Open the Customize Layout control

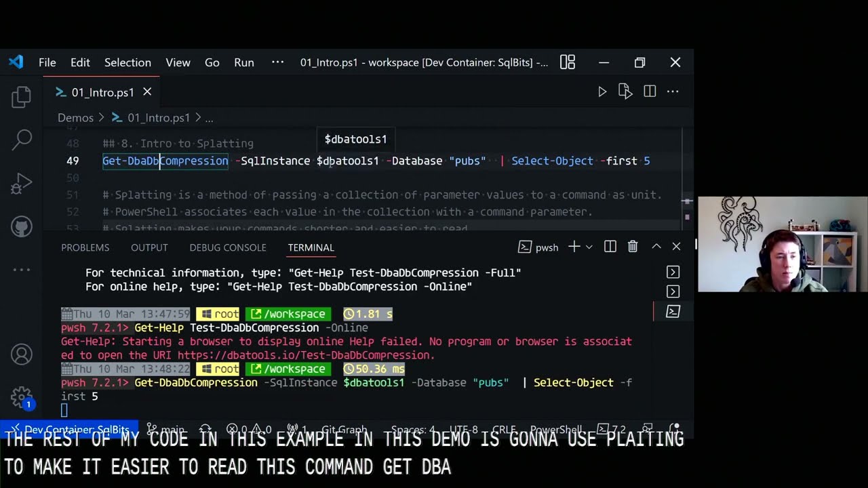click(568, 62)
